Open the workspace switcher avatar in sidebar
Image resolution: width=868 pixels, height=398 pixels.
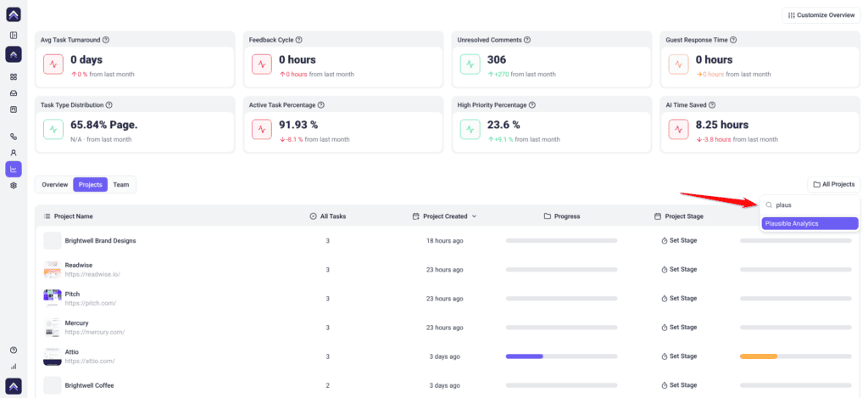tap(14, 54)
